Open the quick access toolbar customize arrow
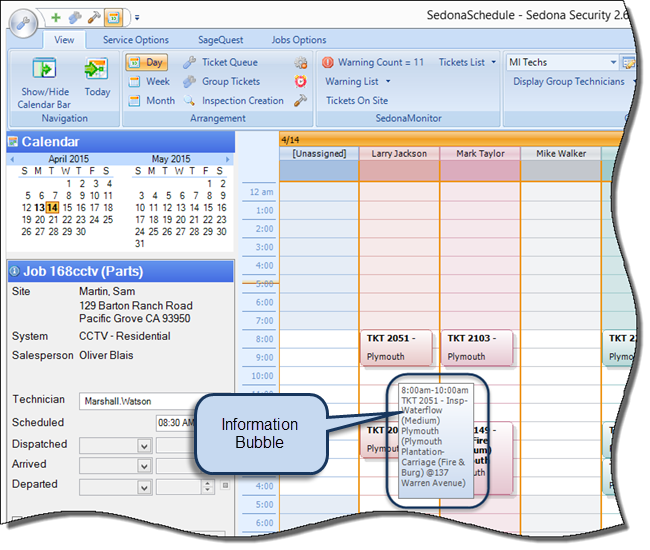The image size is (650, 550). point(137,18)
